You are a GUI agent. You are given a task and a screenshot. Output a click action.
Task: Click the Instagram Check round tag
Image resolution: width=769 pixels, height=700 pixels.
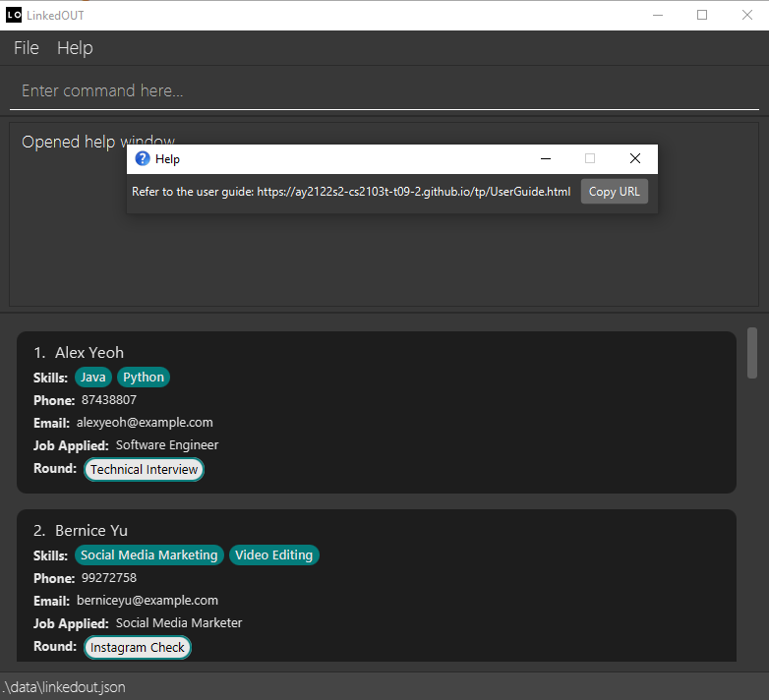coord(138,648)
